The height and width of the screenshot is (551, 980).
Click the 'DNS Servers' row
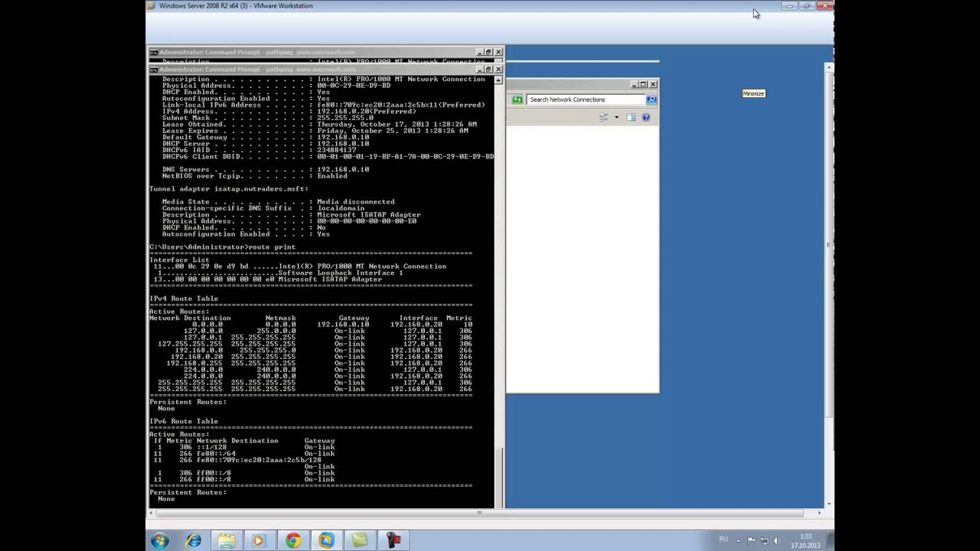266,169
